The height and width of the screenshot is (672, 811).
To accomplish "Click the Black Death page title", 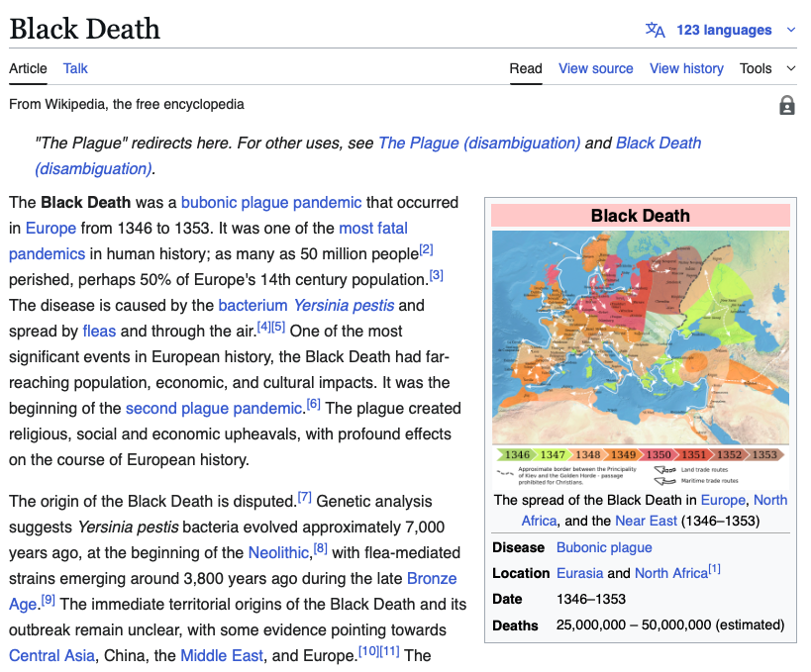I will pos(85,29).
